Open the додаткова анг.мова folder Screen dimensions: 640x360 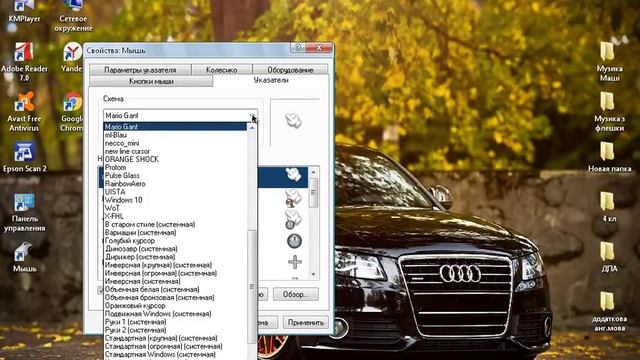pyautogui.click(x=609, y=312)
